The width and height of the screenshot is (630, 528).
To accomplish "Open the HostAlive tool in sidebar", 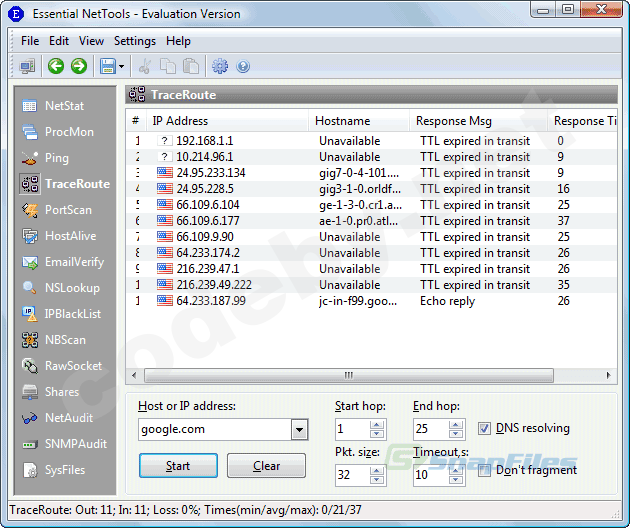I will pyautogui.click(x=59, y=236).
